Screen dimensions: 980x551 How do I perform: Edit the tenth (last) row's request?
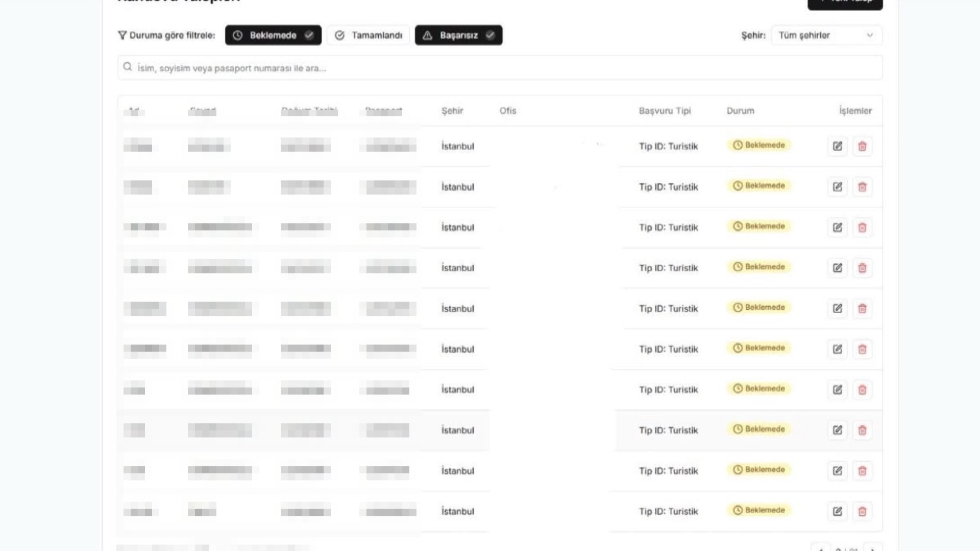click(838, 511)
